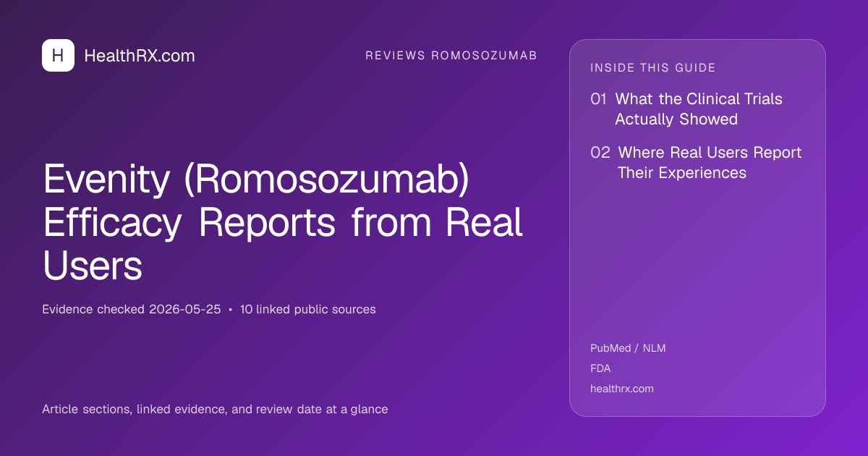The width and height of the screenshot is (868, 456).
Task: Open section 01 What the Clinical Trials Actually Showed
Action: [686, 109]
